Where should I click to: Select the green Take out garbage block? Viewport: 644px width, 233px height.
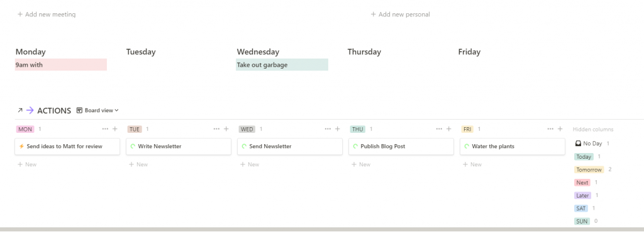(x=282, y=64)
